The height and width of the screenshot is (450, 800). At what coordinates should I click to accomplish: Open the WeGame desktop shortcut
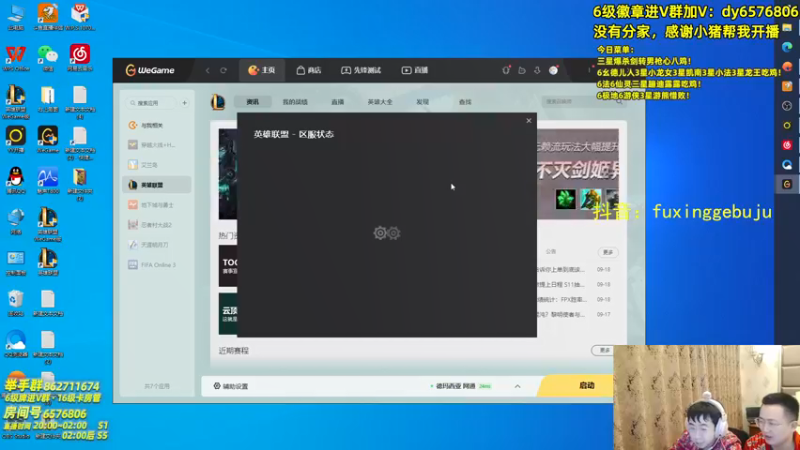[x=48, y=139]
